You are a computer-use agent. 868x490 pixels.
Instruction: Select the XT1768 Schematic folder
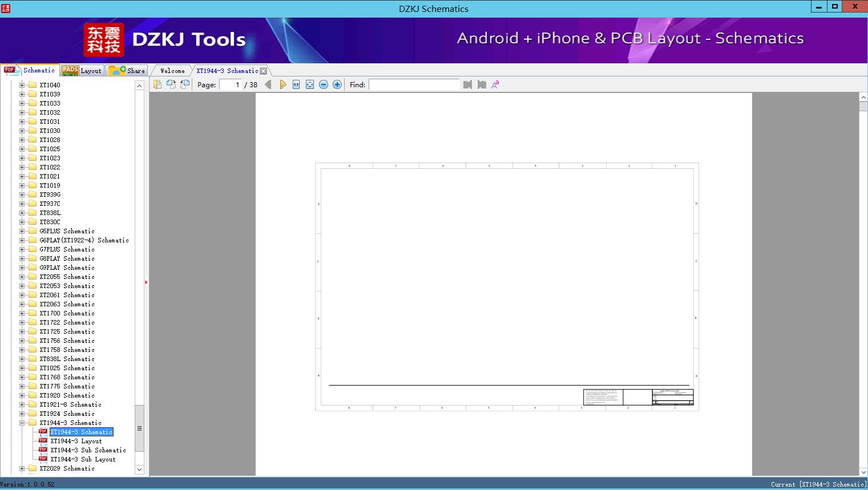click(67, 377)
